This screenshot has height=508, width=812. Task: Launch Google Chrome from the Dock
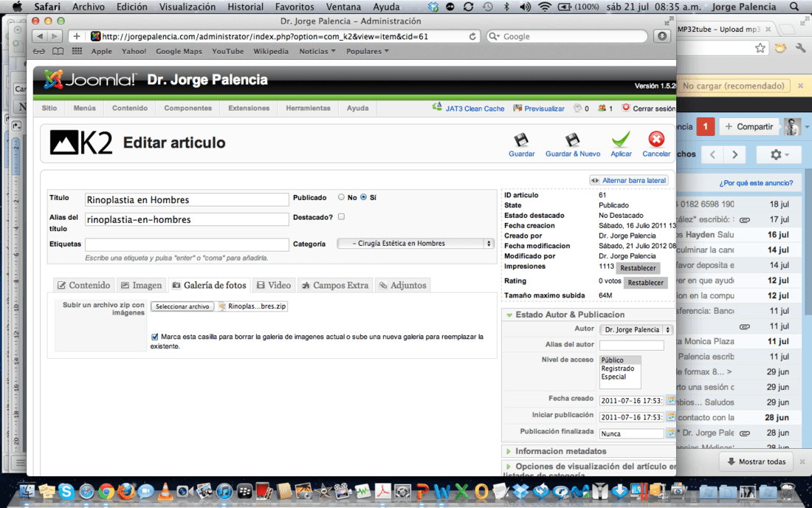(x=106, y=491)
